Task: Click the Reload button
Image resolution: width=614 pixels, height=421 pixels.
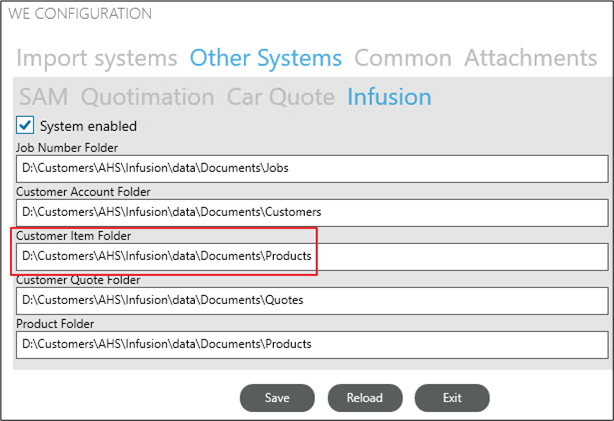Action: tap(365, 398)
